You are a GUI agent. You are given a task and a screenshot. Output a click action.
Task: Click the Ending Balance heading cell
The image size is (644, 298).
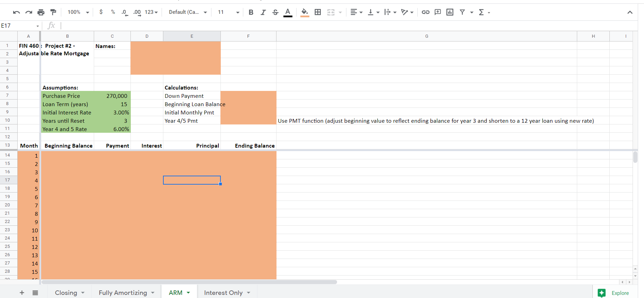tap(248, 146)
